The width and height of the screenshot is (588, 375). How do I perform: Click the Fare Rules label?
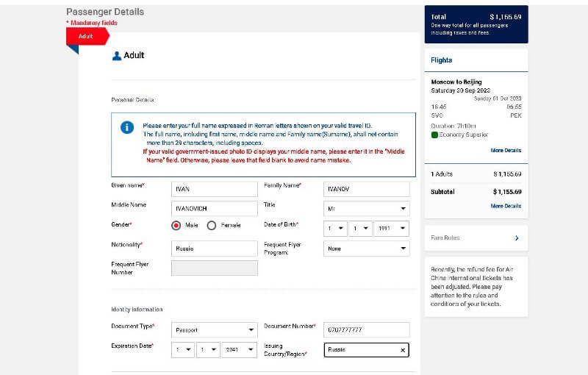point(445,238)
